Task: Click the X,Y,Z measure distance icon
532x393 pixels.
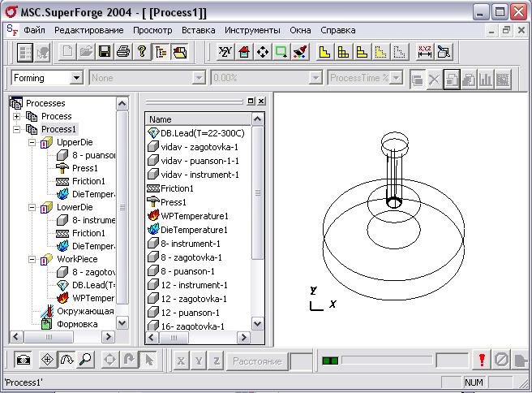Action: click(x=424, y=52)
